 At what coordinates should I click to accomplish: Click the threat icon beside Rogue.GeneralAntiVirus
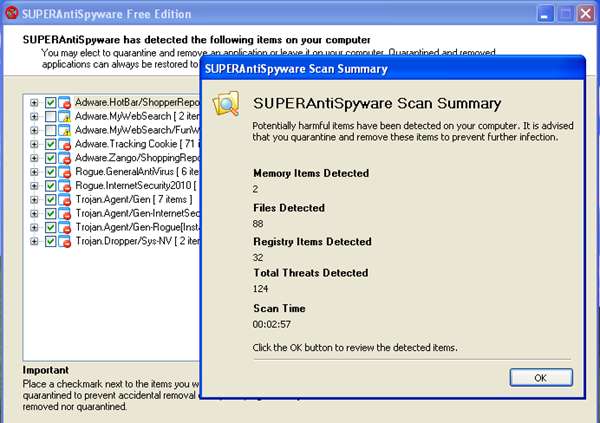point(65,172)
